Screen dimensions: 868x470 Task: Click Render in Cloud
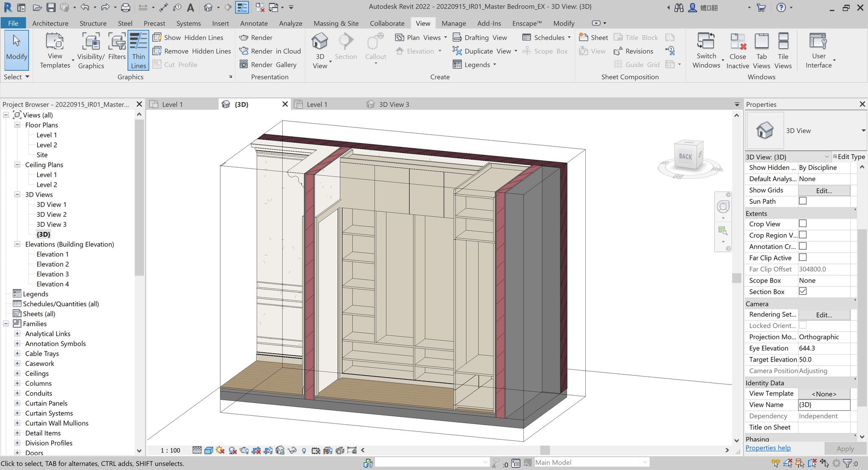tap(270, 51)
